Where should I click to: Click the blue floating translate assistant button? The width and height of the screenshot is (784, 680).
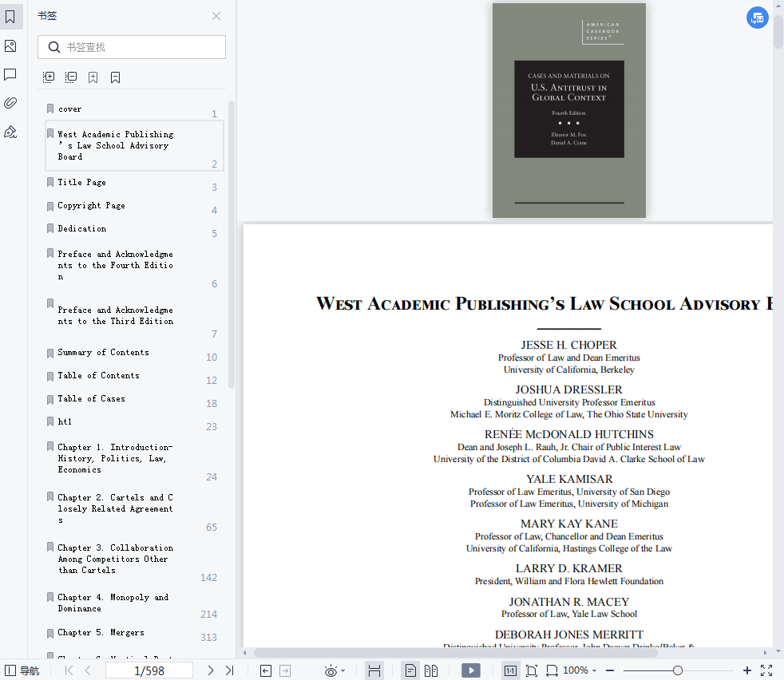[758, 18]
